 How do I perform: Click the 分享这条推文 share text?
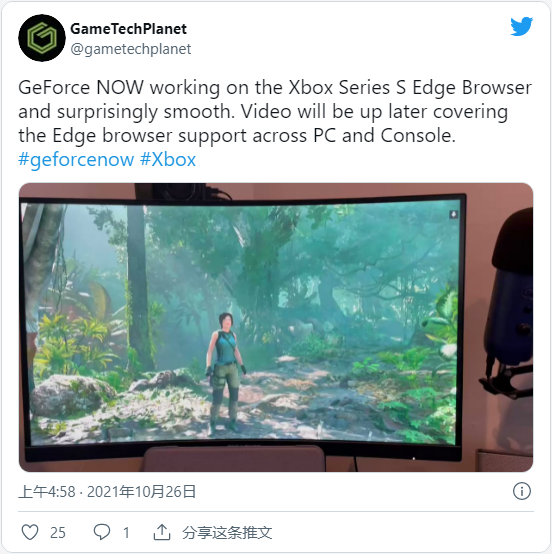227,532
